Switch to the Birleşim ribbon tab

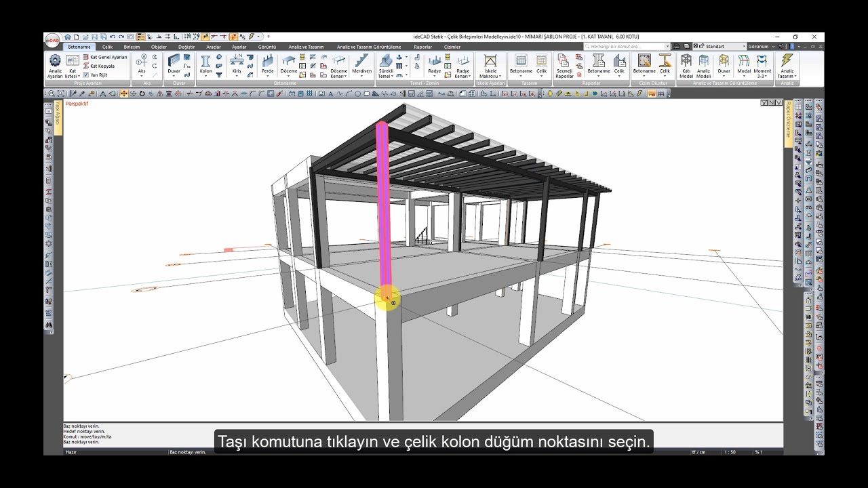click(132, 47)
